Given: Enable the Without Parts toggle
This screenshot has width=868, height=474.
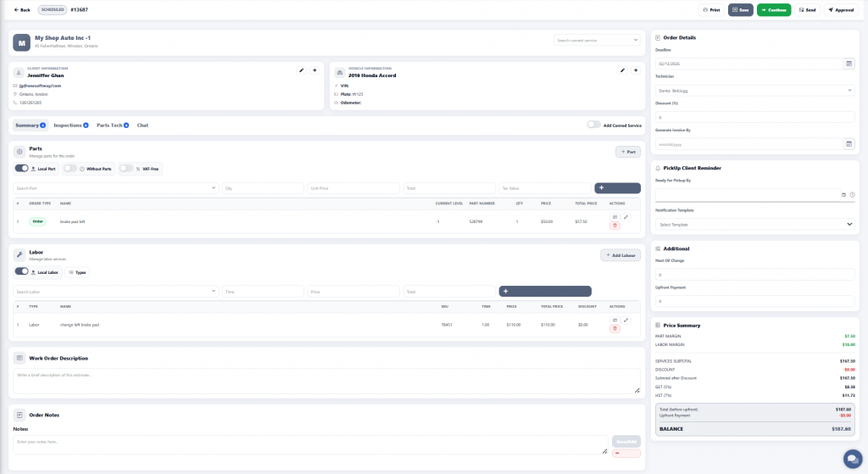Looking at the screenshot, I should tap(70, 169).
